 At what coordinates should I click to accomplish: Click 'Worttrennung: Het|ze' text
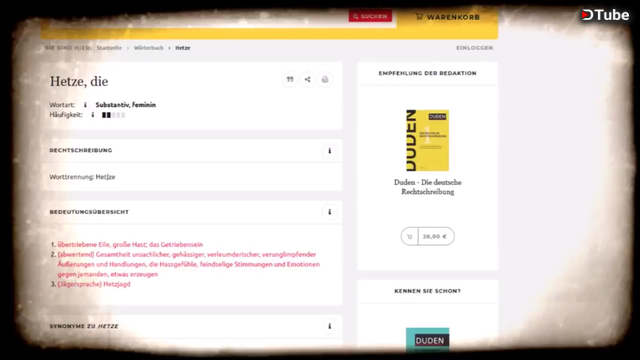click(82, 177)
